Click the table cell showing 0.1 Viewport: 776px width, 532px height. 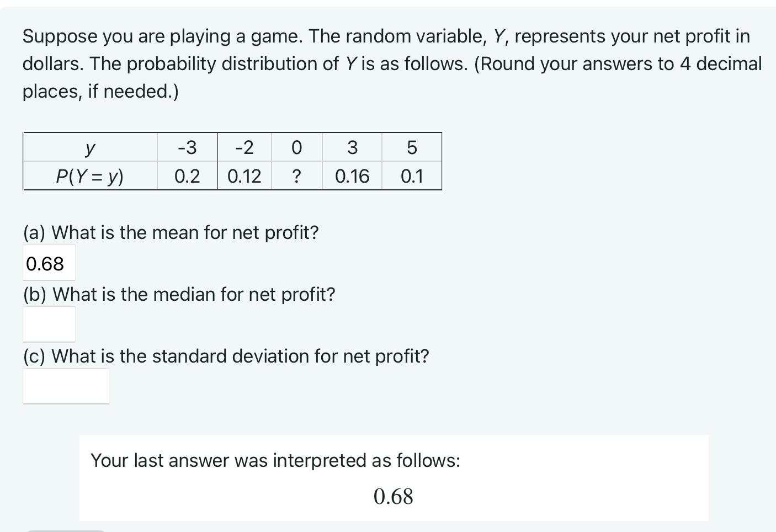tap(412, 175)
